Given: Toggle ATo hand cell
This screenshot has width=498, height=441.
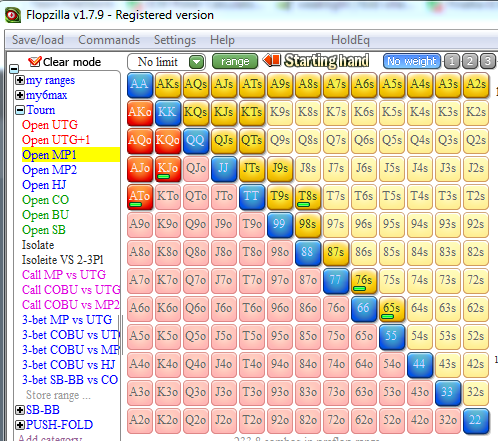Looking at the screenshot, I should (x=140, y=197).
